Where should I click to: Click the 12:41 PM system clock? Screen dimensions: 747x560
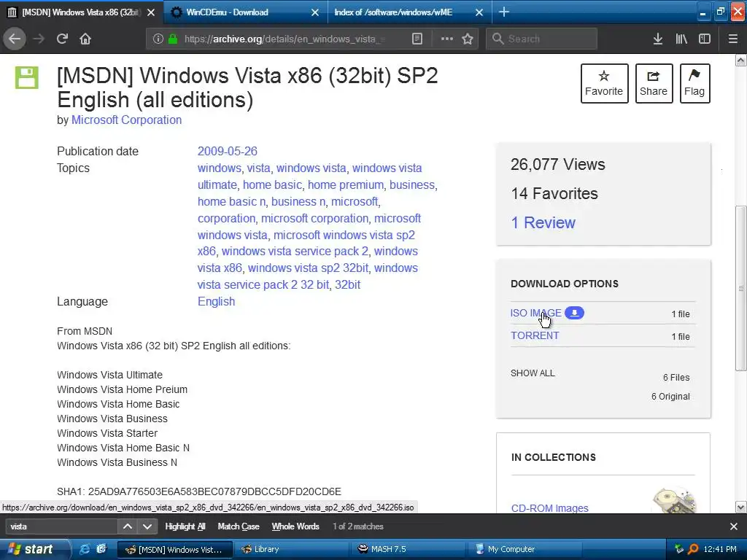coord(720,549)
